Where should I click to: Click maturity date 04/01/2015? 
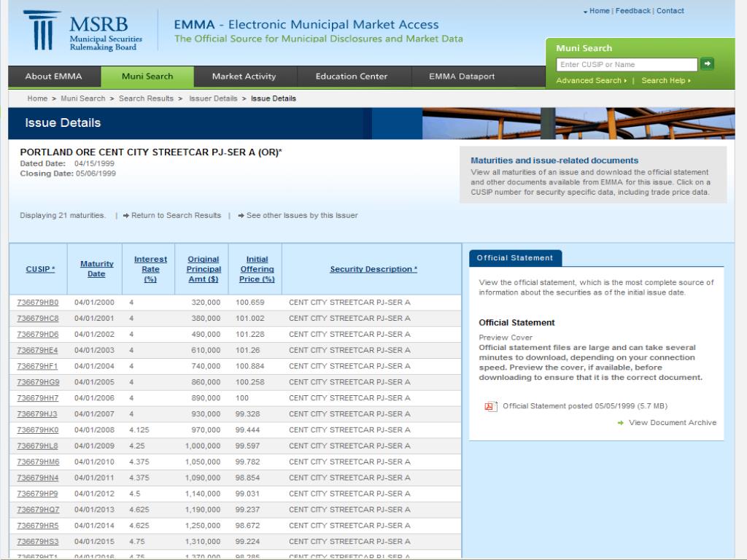94,542
